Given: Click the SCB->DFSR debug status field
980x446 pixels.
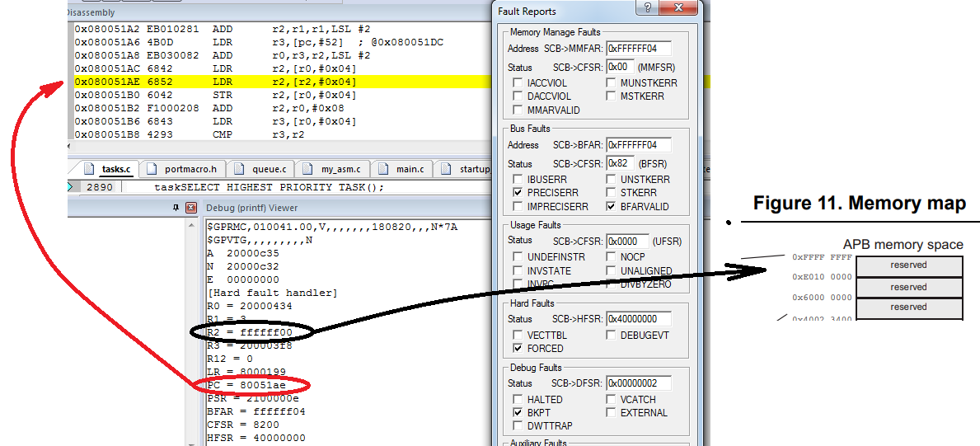Looking at the screenshot, I should [x=637, y=383].
